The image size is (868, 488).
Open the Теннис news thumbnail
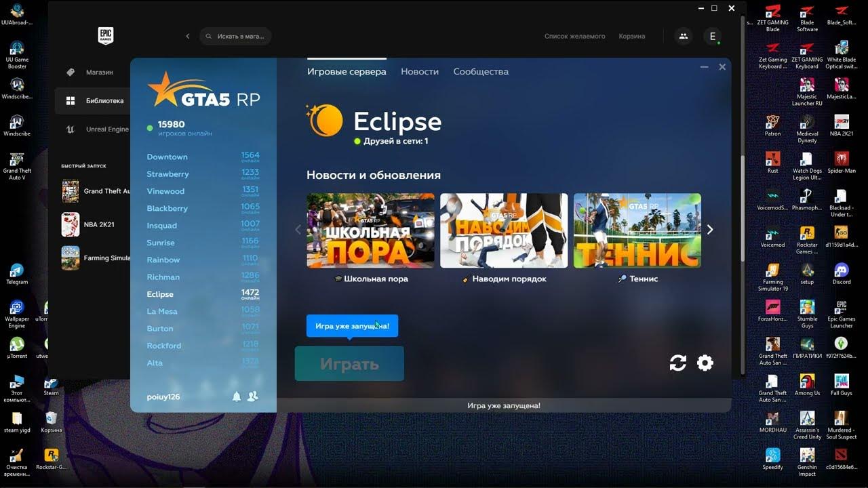[x=637, y=230]
